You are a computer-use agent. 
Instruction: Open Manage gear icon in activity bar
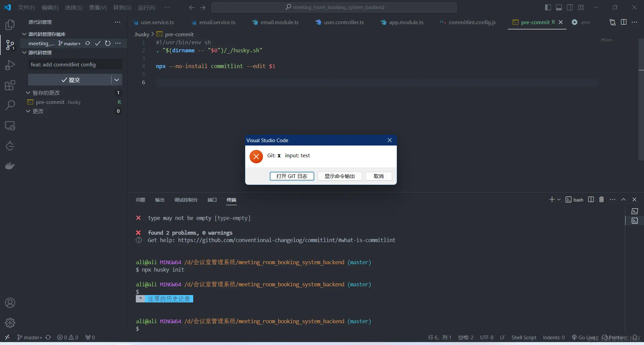[x=10, y=323]
